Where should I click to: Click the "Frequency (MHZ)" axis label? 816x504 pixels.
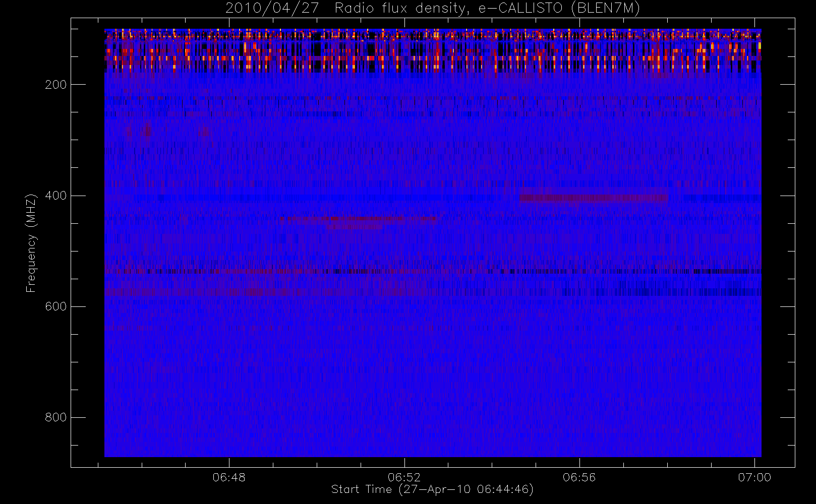tap(31, 243)
